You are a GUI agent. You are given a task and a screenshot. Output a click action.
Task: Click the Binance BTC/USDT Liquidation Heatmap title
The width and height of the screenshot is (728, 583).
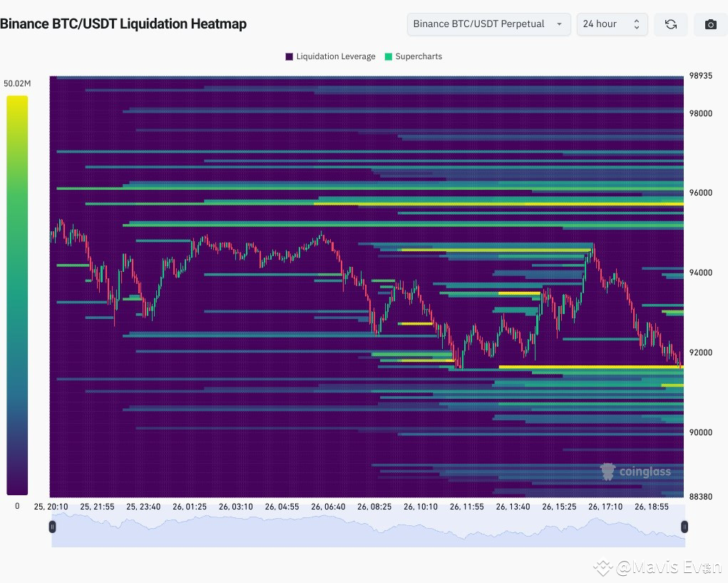point(124,24)
